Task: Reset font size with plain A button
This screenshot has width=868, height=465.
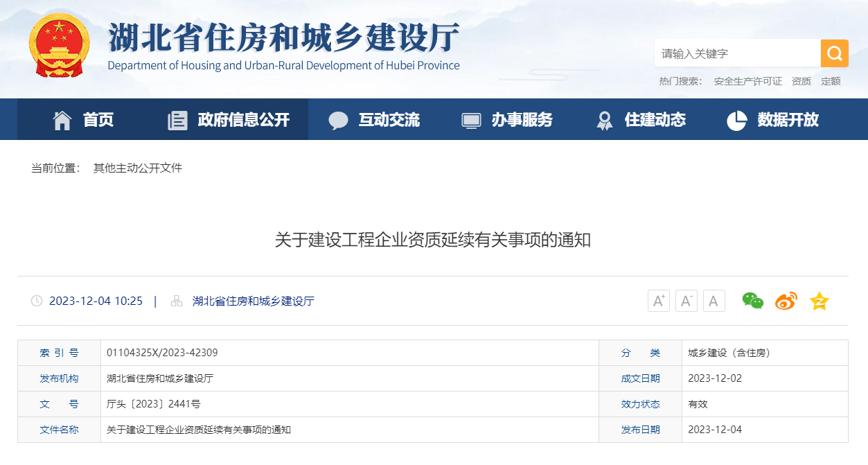Action: click(x=714, y=301)
